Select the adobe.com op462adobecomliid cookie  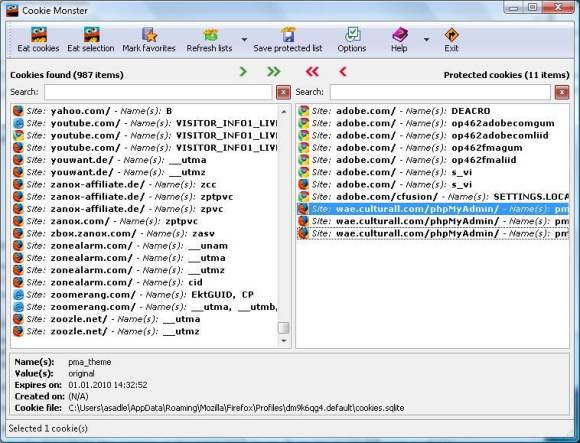click(433, 135)
